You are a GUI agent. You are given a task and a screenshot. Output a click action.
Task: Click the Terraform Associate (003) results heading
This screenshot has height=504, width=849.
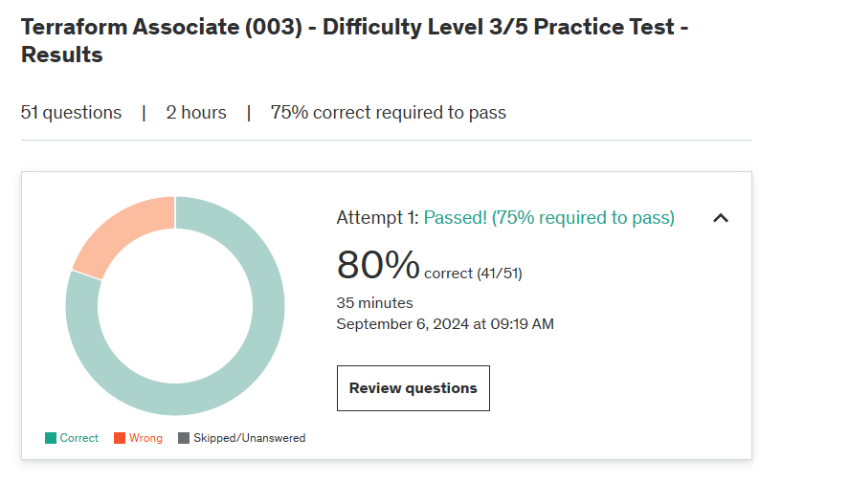pos(355,40)
